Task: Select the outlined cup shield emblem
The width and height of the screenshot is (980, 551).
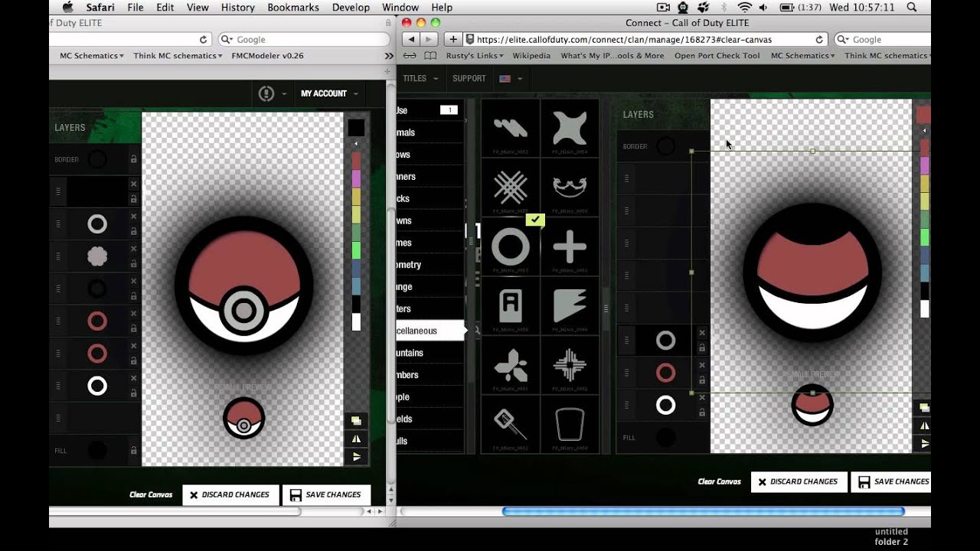Action: click(x=570, y=423)
